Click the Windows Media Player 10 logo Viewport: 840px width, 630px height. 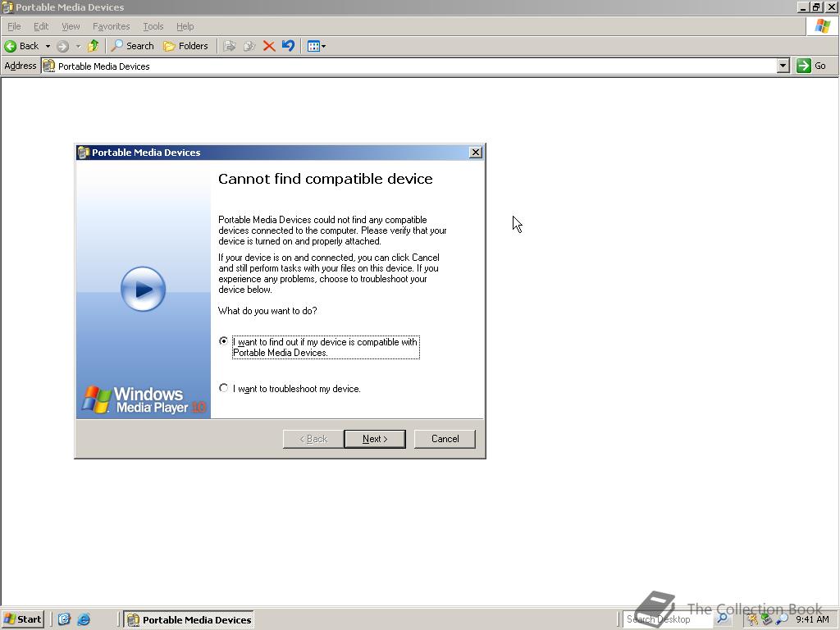[143, 399]
